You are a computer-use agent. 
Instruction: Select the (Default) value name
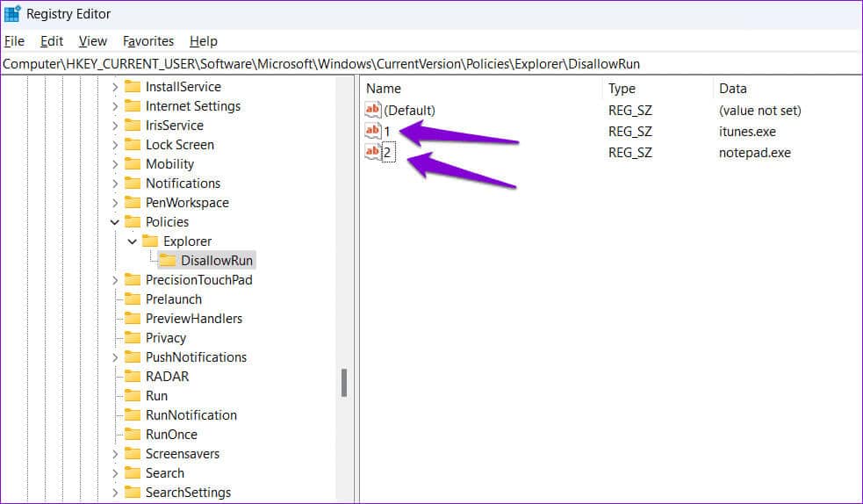tap(409, 111)
